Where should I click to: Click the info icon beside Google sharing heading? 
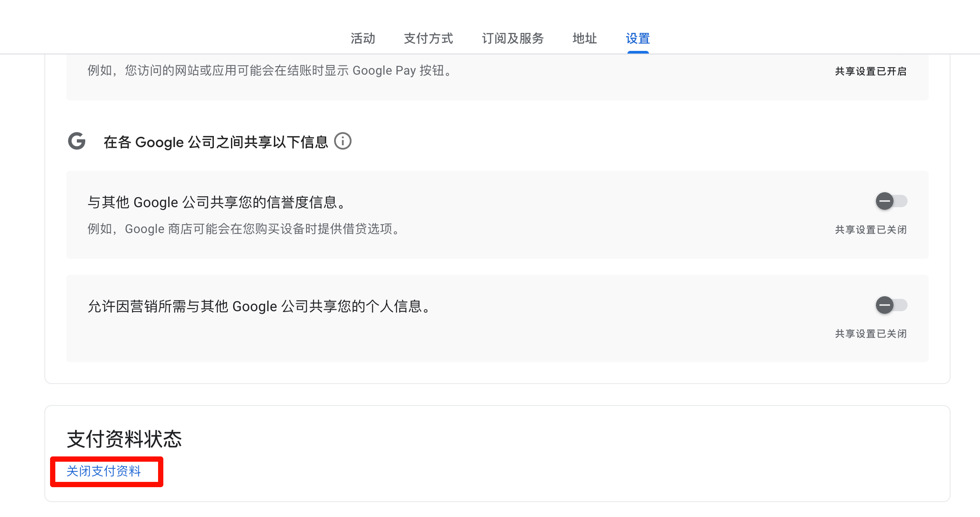(x=342, y=141)
